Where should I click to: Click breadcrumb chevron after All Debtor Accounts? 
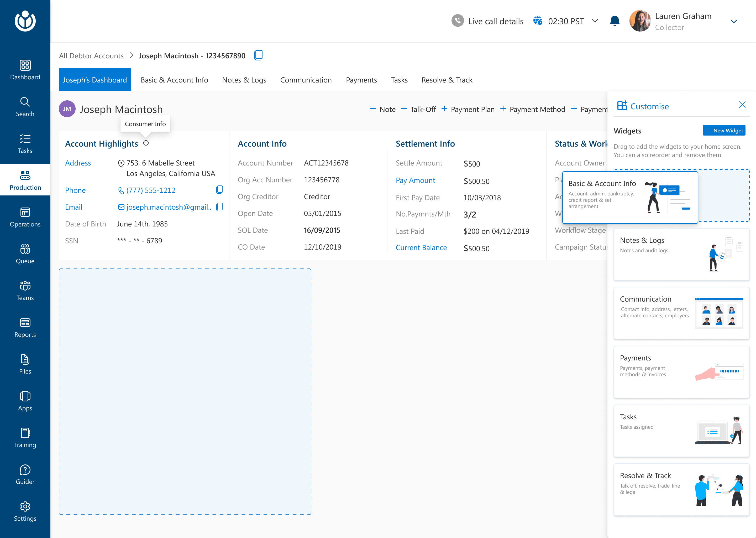tap(132, 55)
